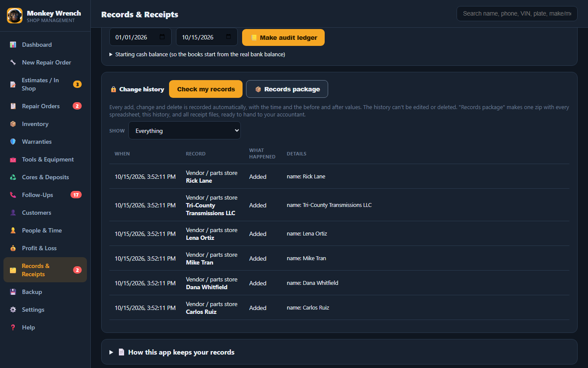This screenshot has height=368, width=588.
Task: Download the Records package
Action: click(x=287, y=89)
